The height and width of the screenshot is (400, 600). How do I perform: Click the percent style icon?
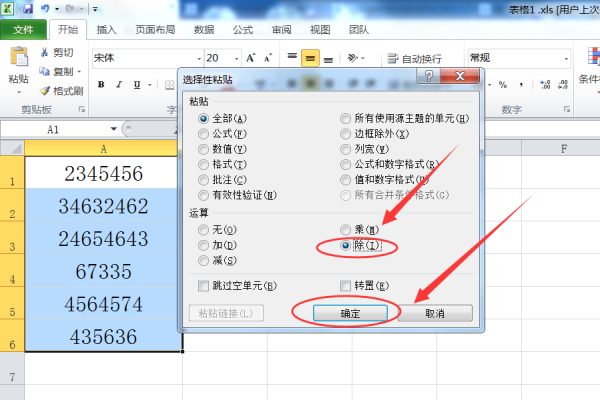(x=503, y=85)
